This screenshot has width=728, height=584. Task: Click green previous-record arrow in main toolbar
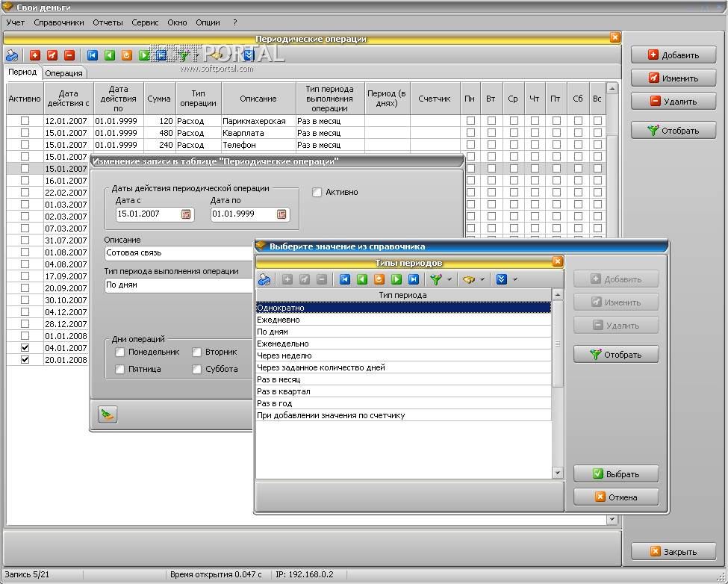pos(110,55)
